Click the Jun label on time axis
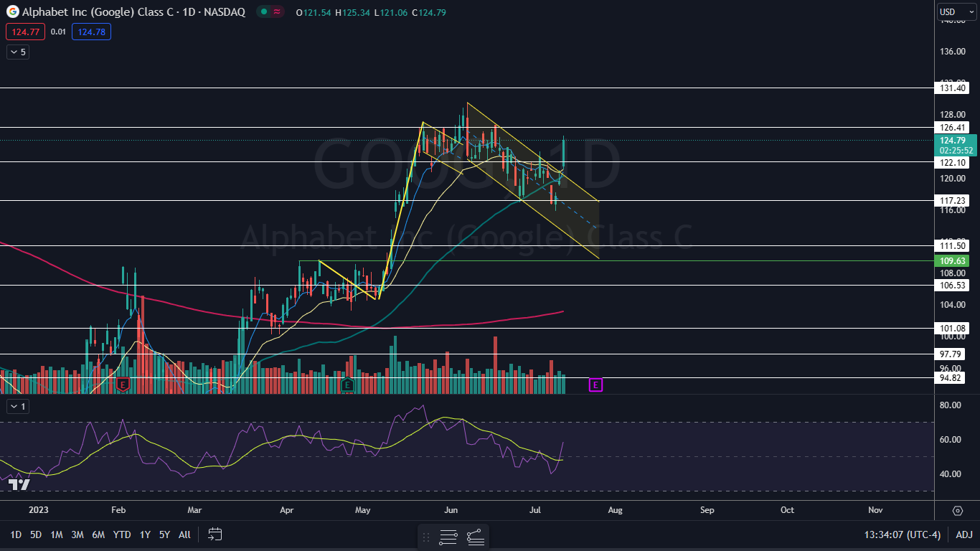Image resolution: width=980 pixels, height=551 pixels. point(451,510)
